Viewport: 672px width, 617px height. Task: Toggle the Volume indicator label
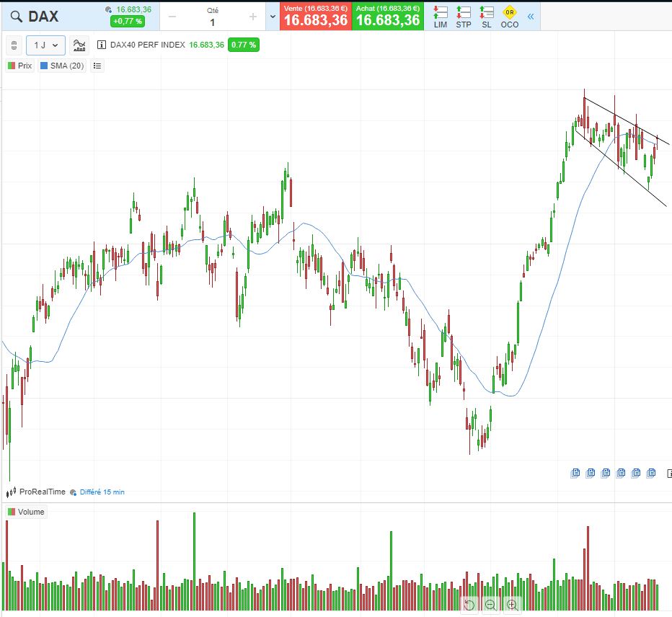26,512
